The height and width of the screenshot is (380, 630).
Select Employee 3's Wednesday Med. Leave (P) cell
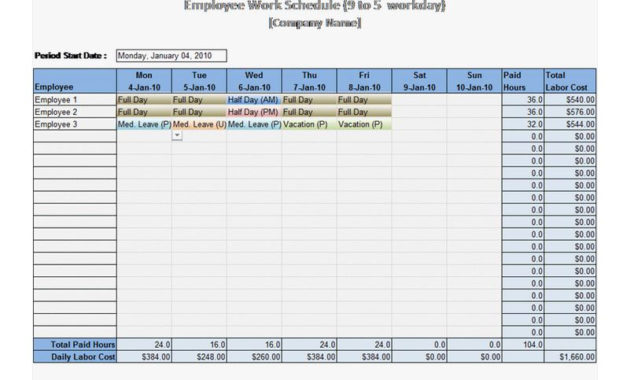(x=254, y=124)
